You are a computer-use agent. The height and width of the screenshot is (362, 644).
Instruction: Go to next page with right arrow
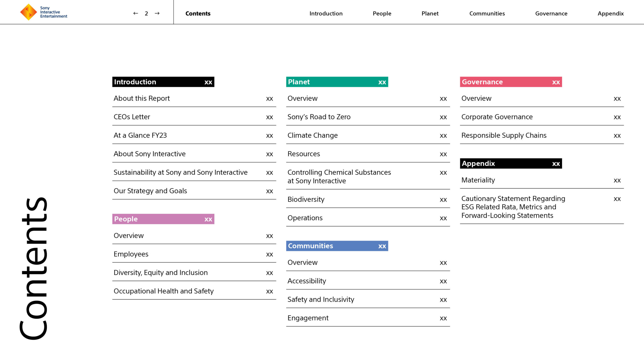pos(157,13)
